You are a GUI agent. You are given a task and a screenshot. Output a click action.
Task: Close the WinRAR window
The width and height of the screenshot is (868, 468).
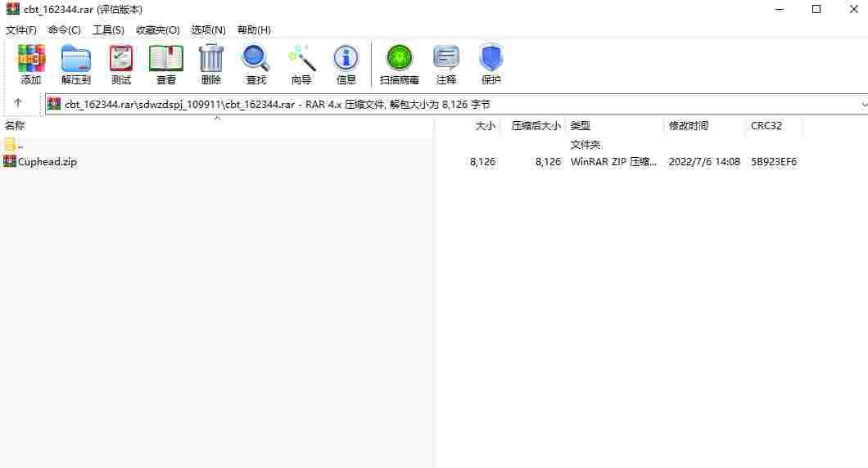tap(853, 9)
